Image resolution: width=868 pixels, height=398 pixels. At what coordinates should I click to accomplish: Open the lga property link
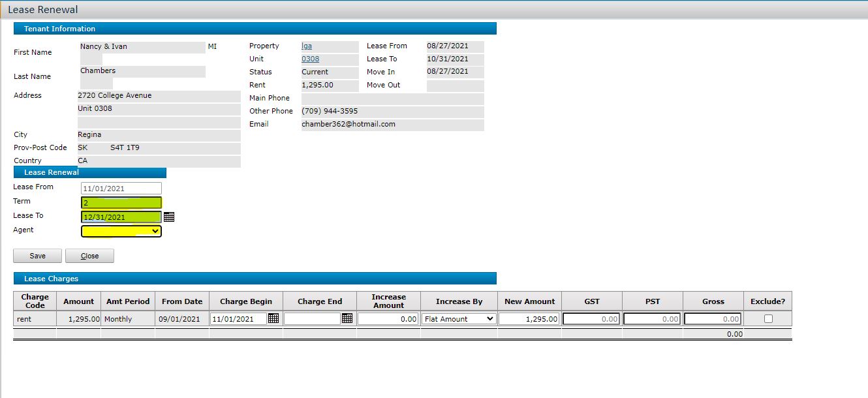pyautogui.click(x=307, y=46)
